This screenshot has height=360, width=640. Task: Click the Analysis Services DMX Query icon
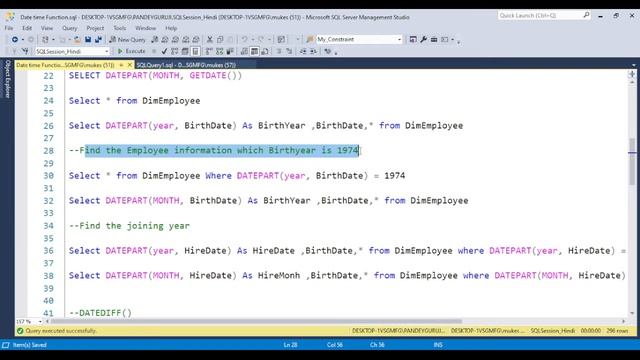tap(175, 40)
